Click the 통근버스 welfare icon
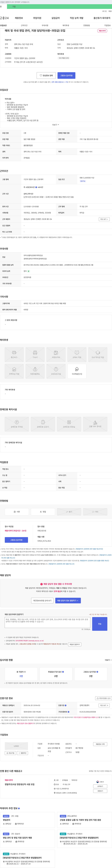The height and width of the screenshot is (868, 112). pyautogui.click(x=14, y=355)
